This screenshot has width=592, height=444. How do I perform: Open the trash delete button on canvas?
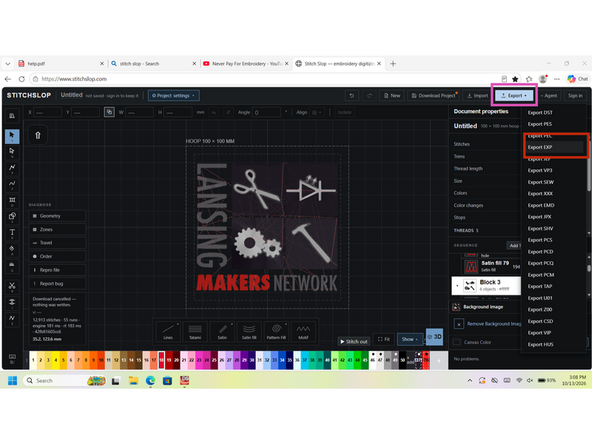(x=38, y=135)
